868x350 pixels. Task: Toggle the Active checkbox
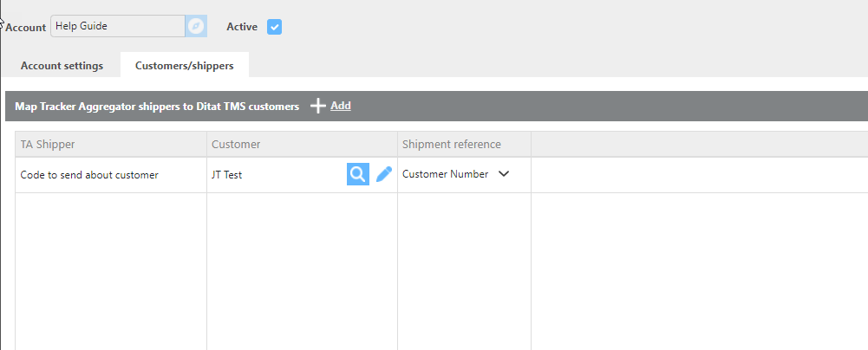(x=274, y=27)
